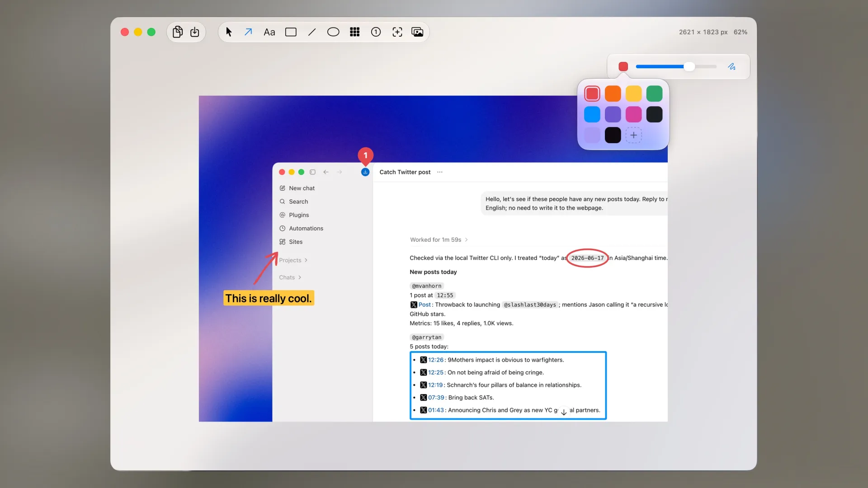
Task: Click the blue download icon in captured window
Action: pyautogui.click(x=365, y=172)
